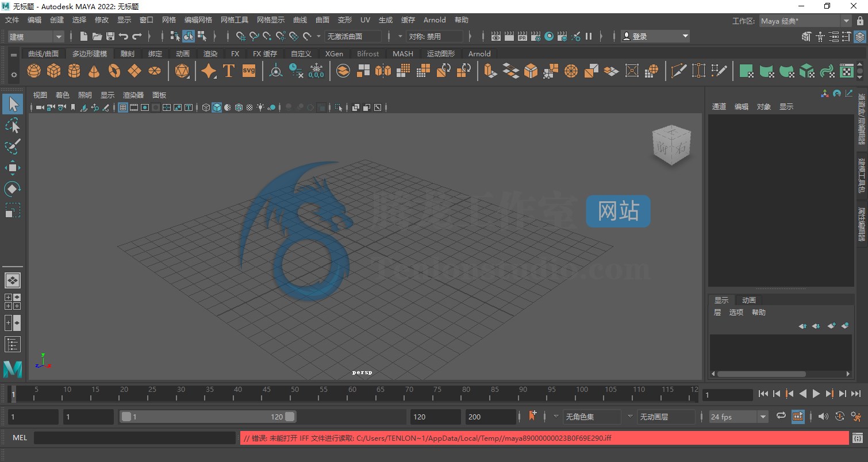
Task: Toggle wireframe display in viewport
Action: [206, 107]
